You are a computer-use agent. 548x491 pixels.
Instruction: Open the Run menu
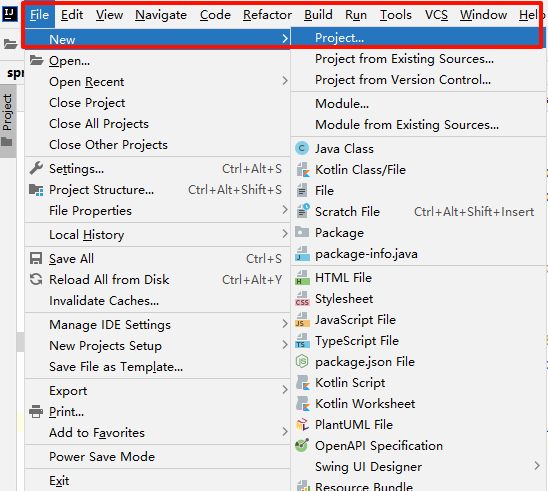click(356, 15)
